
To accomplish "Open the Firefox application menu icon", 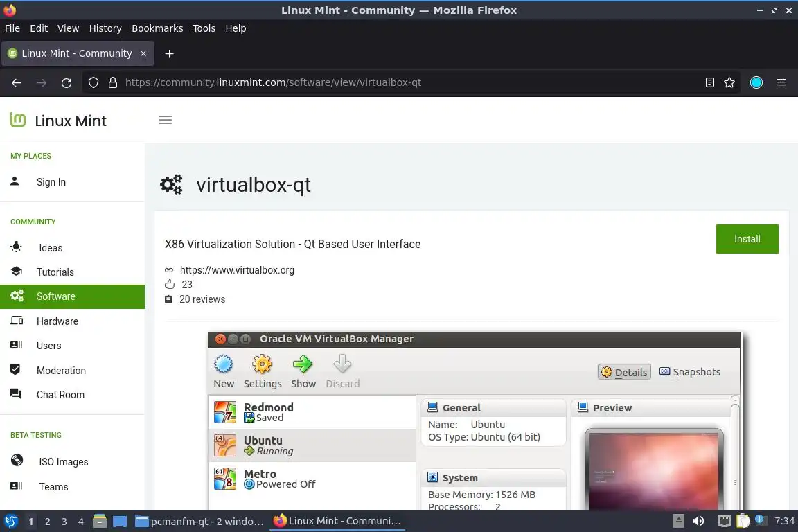I will (x=781, y=82).
